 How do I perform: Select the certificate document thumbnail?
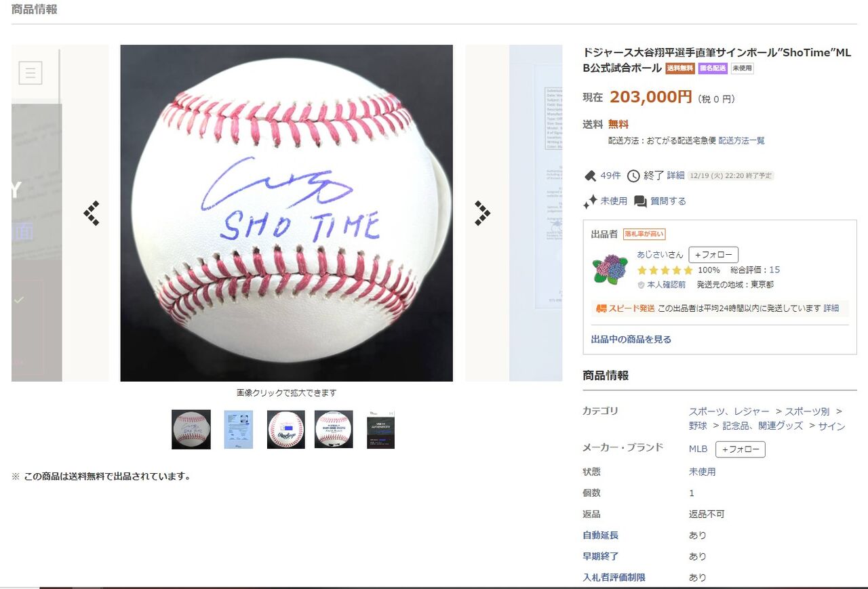point(239,429)
